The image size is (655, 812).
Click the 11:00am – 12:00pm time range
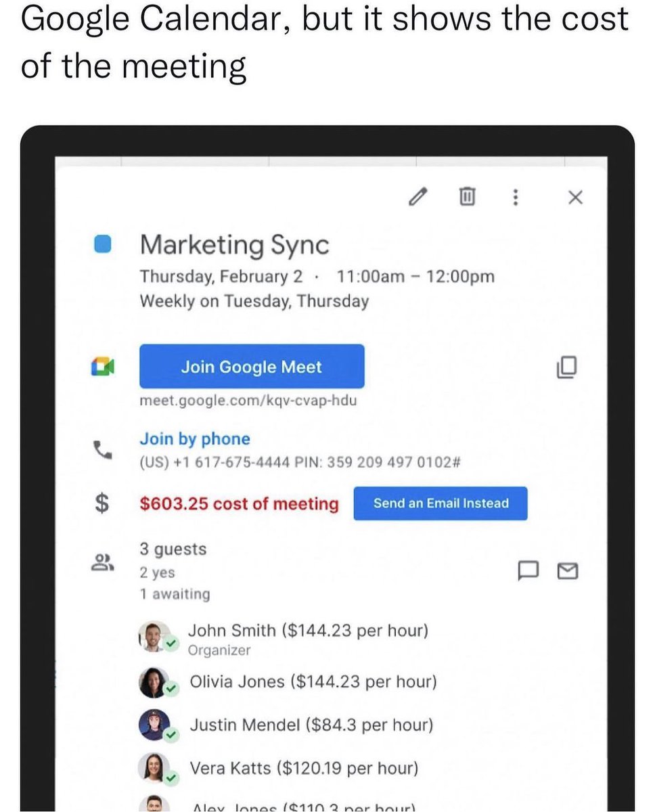pyautogui.click(x=415, y=277)
